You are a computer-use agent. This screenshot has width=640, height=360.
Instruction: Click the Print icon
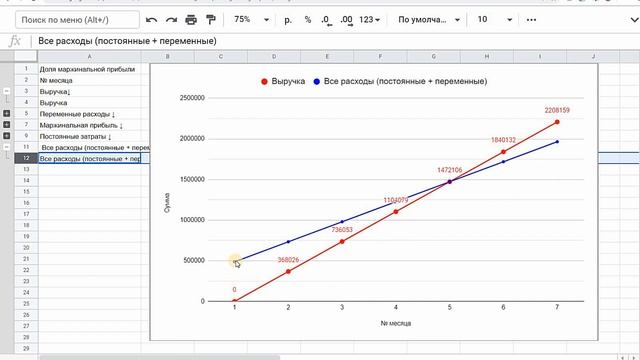click(191, 20)
